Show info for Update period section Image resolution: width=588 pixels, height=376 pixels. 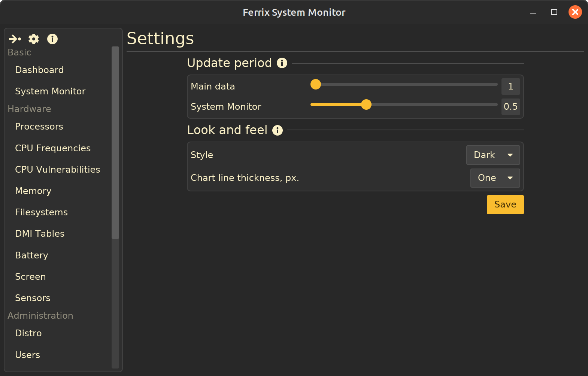282,63
